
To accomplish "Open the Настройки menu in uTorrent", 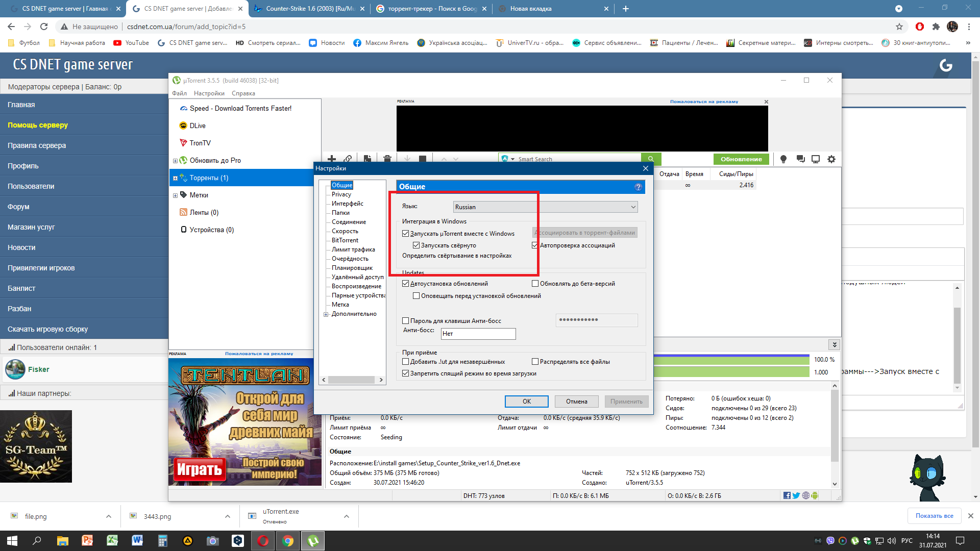I will point(209,93).
